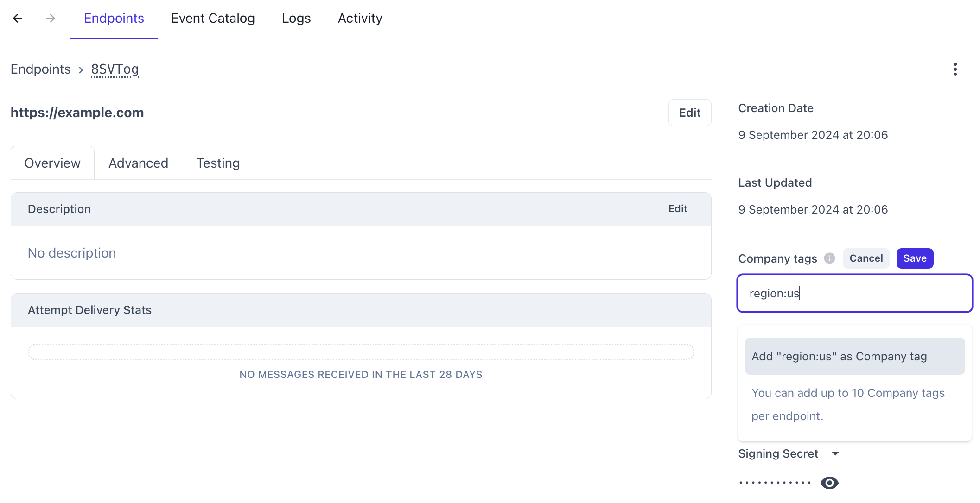
Task: Reveal the hidden Signing Secret value
Action: click(830, 483)
